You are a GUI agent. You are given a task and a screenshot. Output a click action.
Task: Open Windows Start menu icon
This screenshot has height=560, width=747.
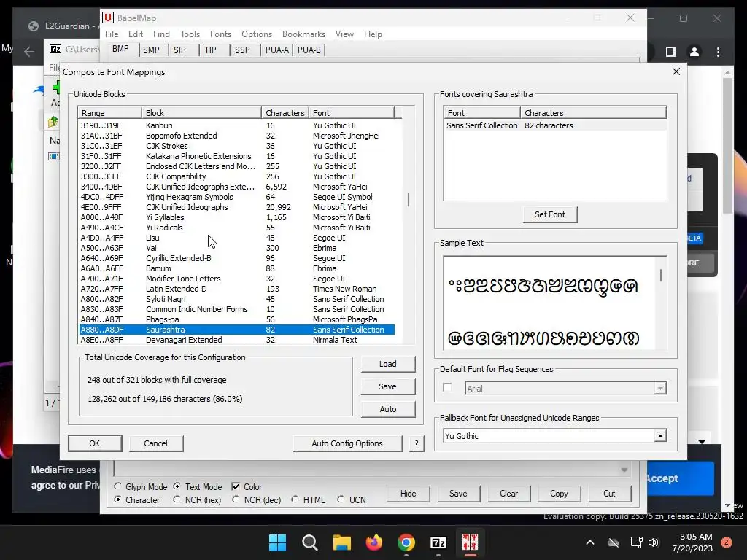pyautogui.click(x=277, y=542)
